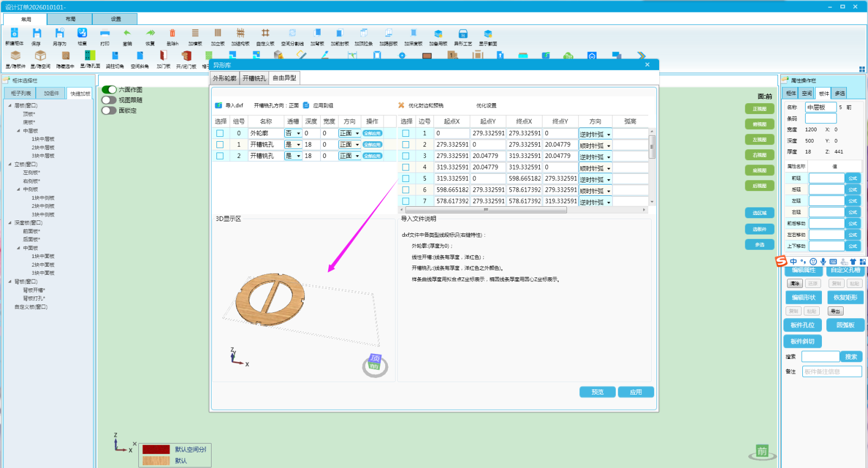Image resolution: width=868 pixels, height=468 pixels.
Task: Click the 正视图 view button
Action: (x=759, y=109)
